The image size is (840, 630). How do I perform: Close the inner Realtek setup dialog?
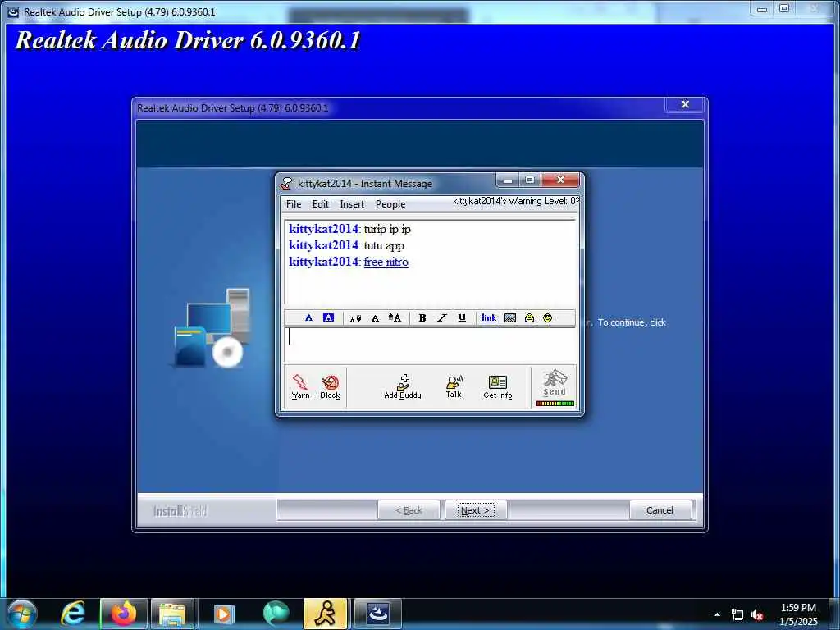click(x=685, y=104)
